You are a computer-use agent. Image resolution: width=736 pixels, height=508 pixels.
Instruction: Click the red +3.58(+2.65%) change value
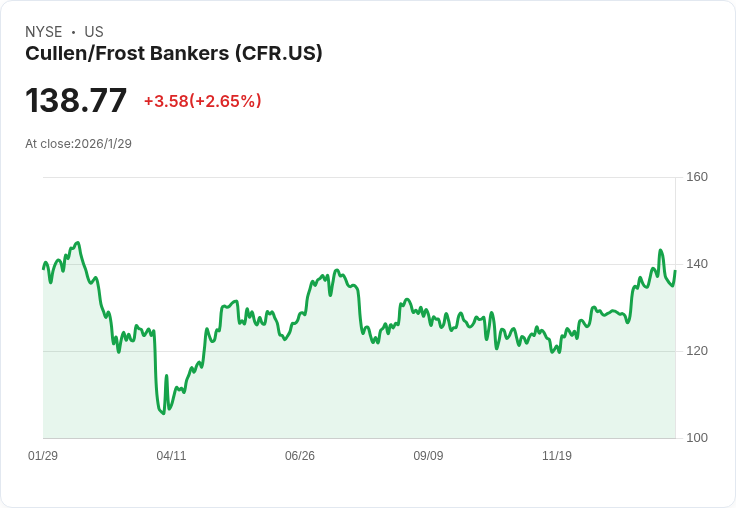[202, 101]
